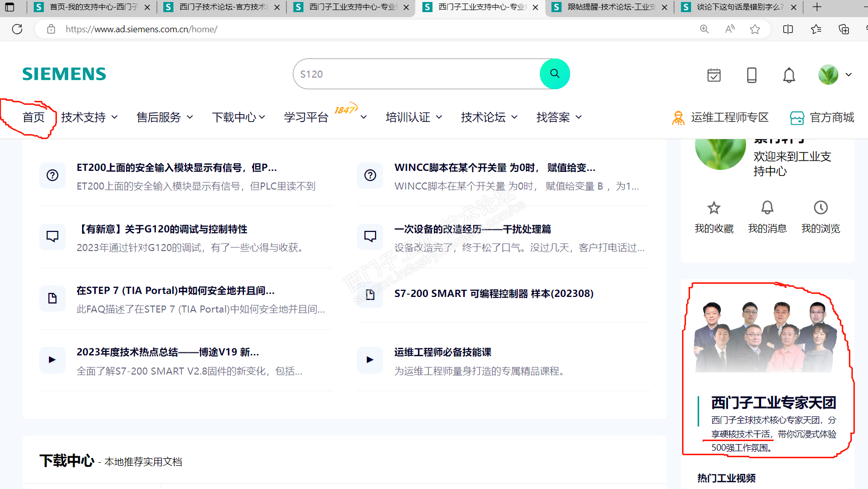Open the browser collections icon
The width and height of the screenshot is (868, 489).
click(844, 29)
